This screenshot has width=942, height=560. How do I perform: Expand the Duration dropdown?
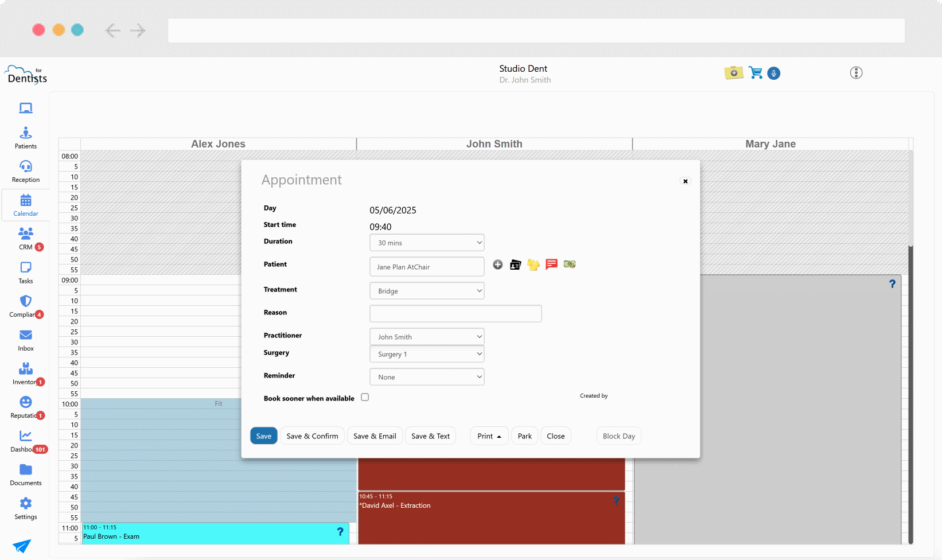click(x=427, y=243)
